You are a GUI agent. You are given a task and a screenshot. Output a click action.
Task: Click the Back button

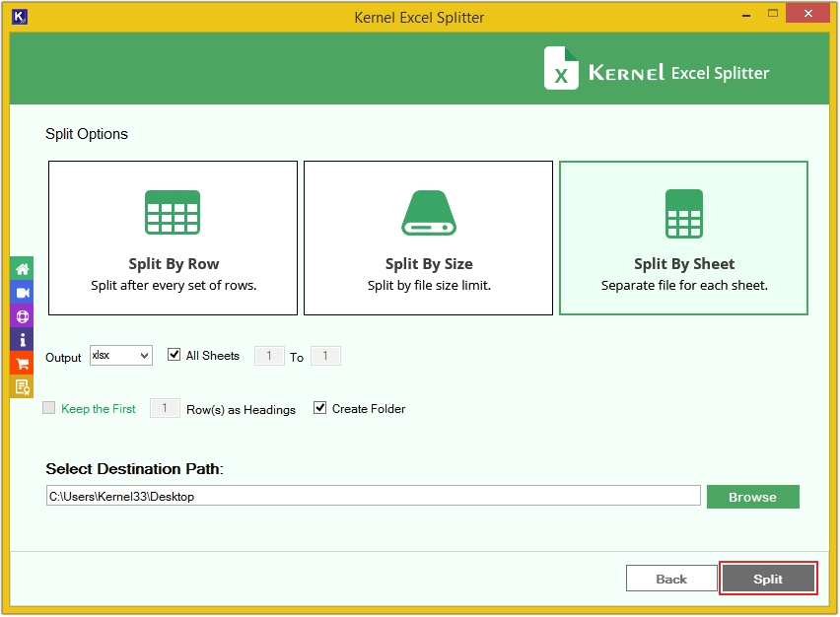(x=671, y=579)
